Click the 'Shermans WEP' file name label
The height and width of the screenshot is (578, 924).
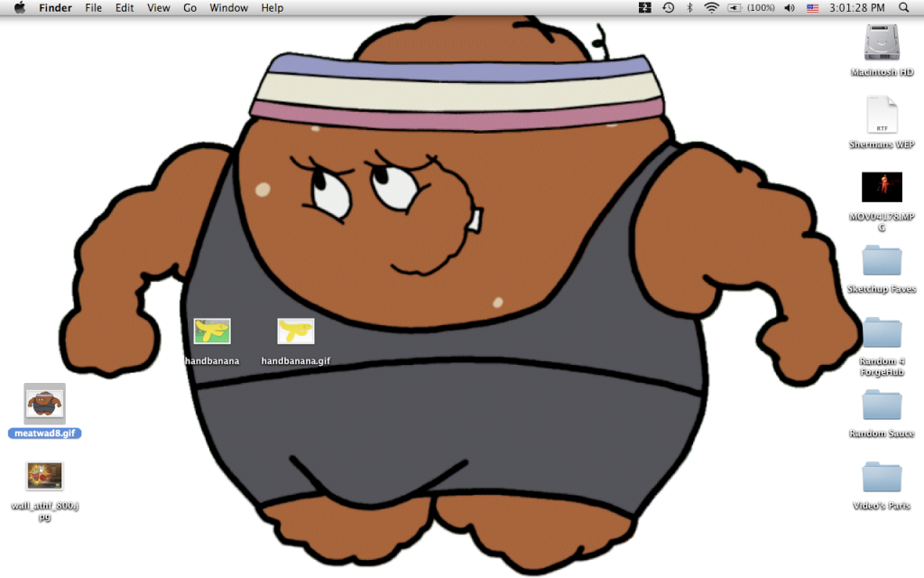pyautogui.click(x=882, y=144)
